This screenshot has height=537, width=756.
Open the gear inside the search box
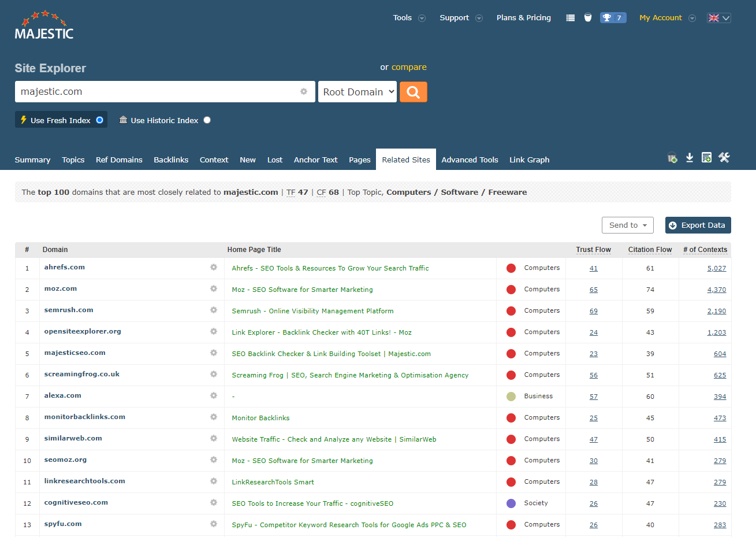click(x=304, y=91)
